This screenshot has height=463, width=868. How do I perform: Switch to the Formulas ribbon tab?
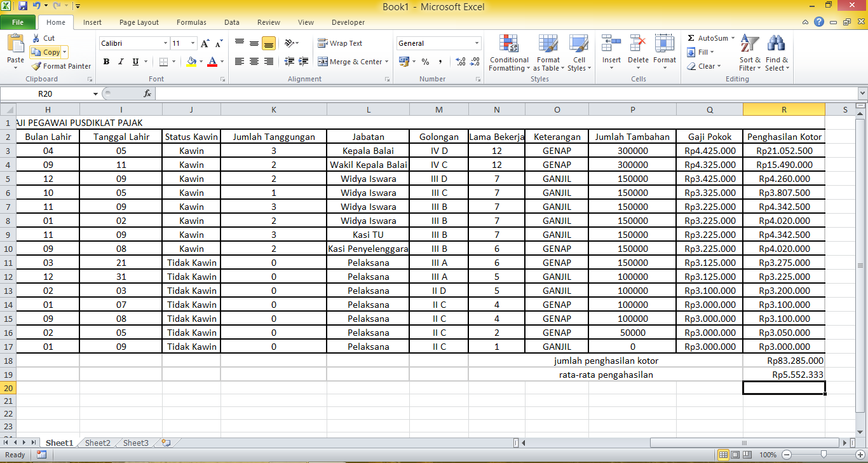point(191,22)
